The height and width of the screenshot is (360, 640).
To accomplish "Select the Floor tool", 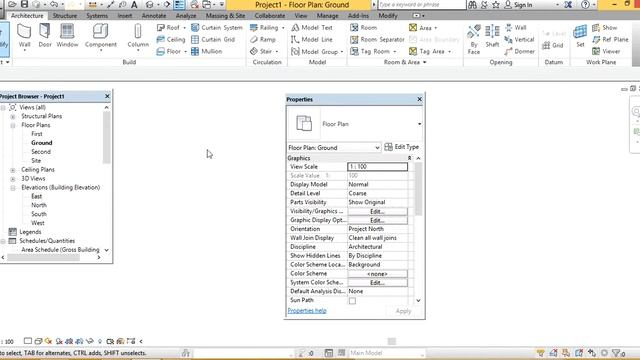I will click(171, 51).
